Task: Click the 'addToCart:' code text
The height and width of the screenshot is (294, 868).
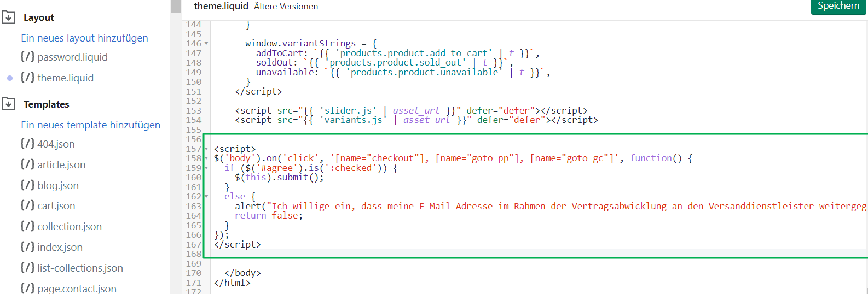Action: pos(282,53)
